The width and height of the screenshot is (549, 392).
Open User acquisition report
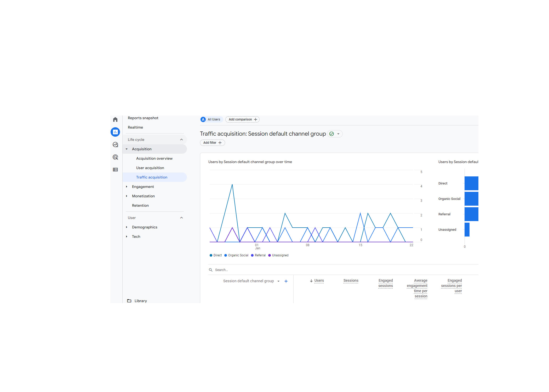click(150, 168)
